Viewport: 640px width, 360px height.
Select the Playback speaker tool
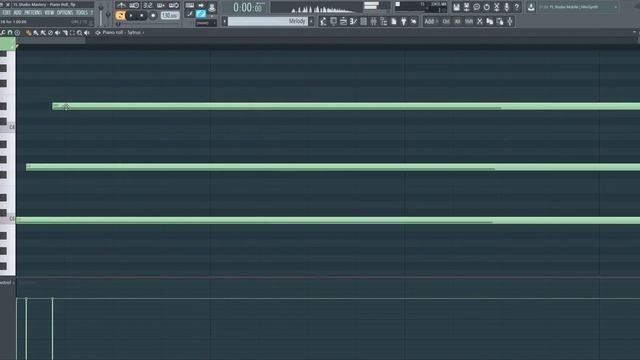(x=87, y=32)
